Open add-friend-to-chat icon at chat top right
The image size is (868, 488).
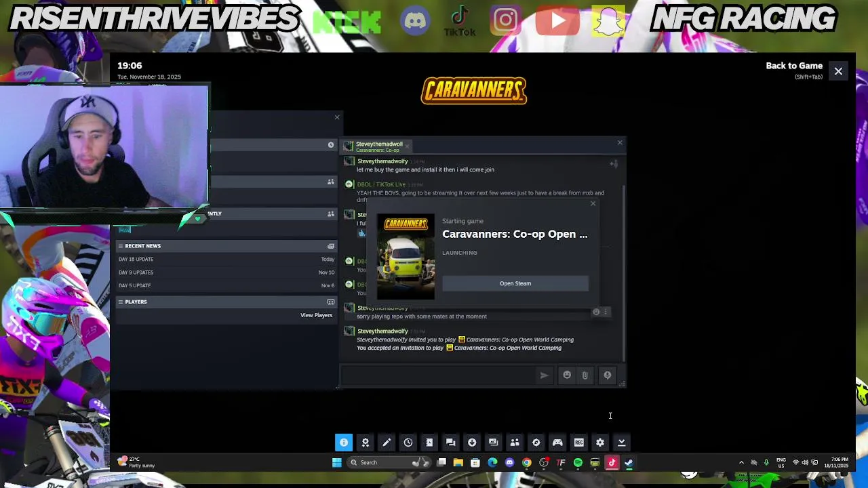click(614, 163)
